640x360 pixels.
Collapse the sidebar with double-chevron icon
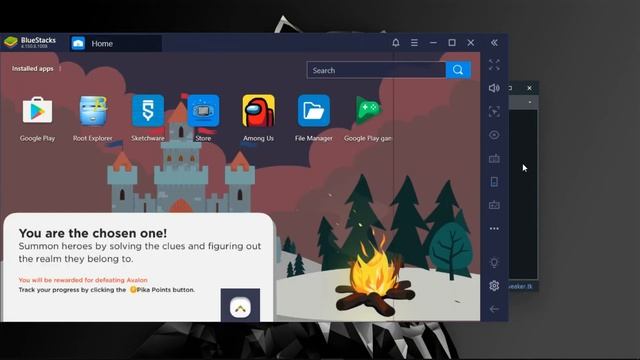click(x=494, y=42)
